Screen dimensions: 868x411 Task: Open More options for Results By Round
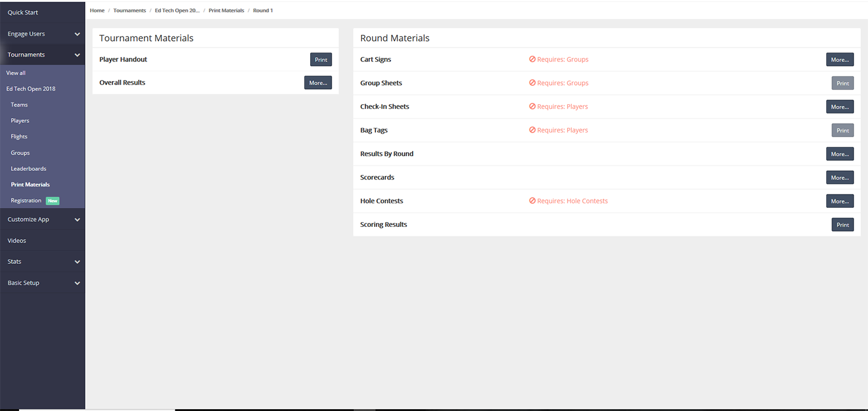coord(839,154)
